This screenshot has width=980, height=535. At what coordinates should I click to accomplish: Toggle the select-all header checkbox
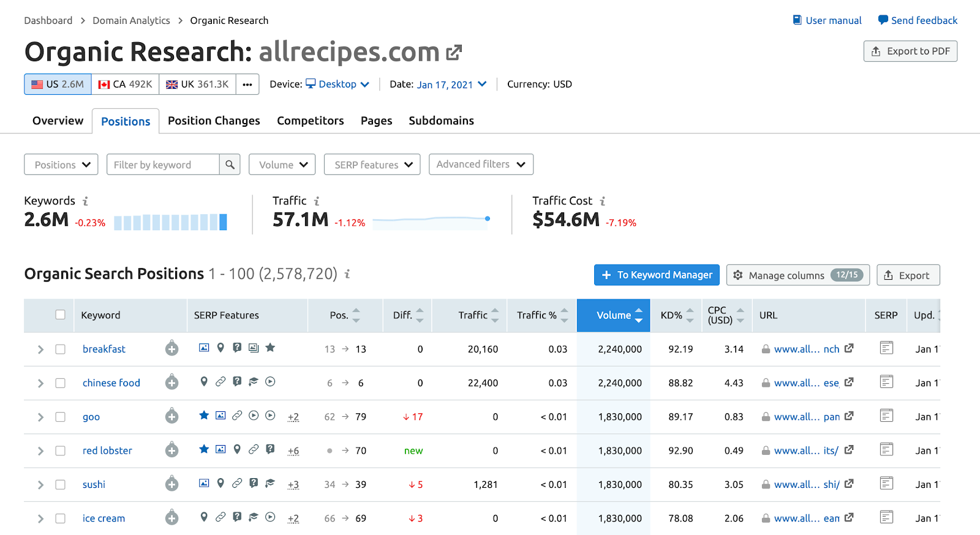coord(60,315)
